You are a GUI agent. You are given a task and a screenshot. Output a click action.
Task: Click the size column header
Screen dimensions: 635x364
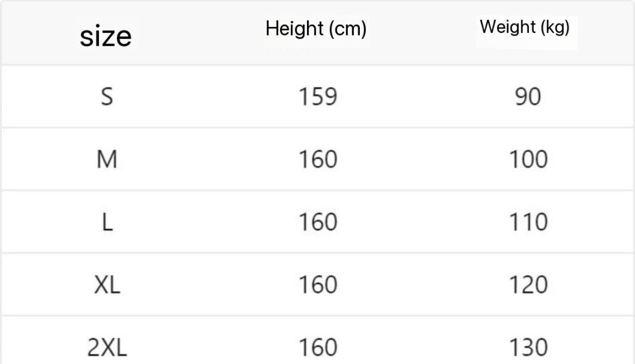(x=106, y=37)
